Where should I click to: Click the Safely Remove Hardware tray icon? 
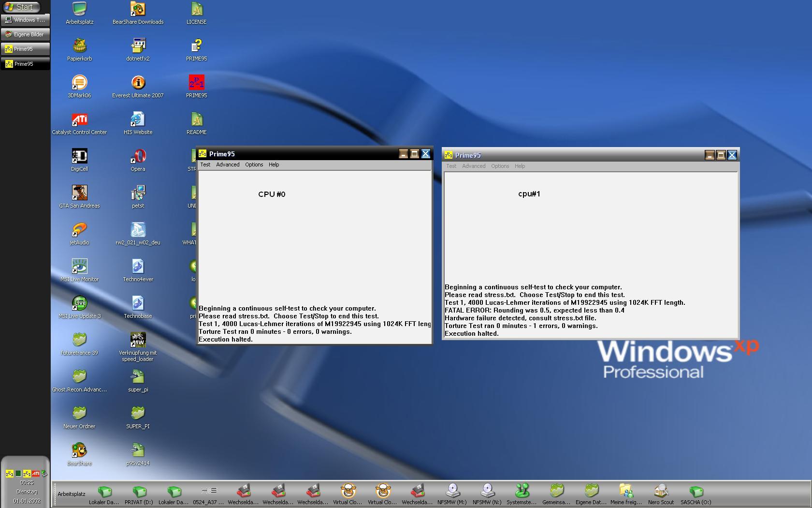44,474
